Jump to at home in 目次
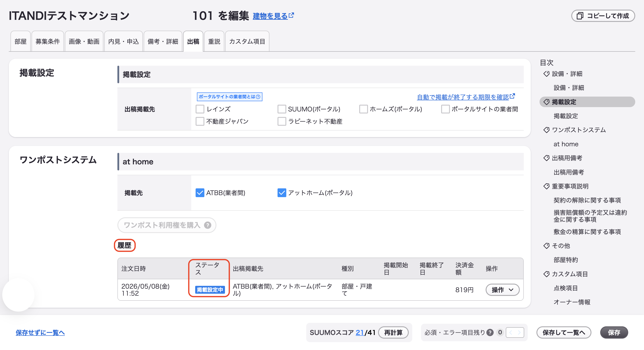 click(566, 144)
